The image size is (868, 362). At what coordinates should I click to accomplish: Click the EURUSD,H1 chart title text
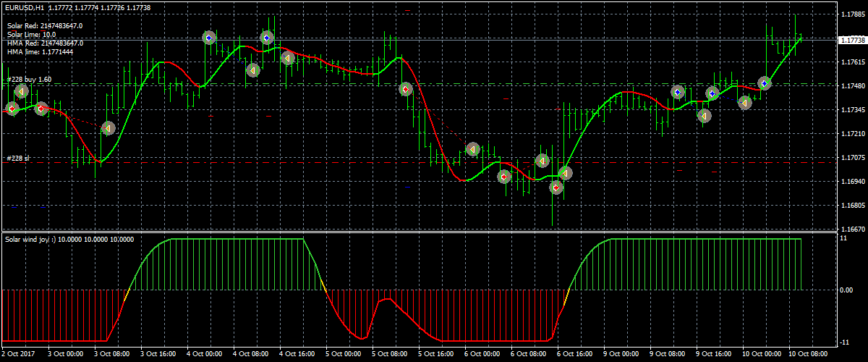click(26, 6)
